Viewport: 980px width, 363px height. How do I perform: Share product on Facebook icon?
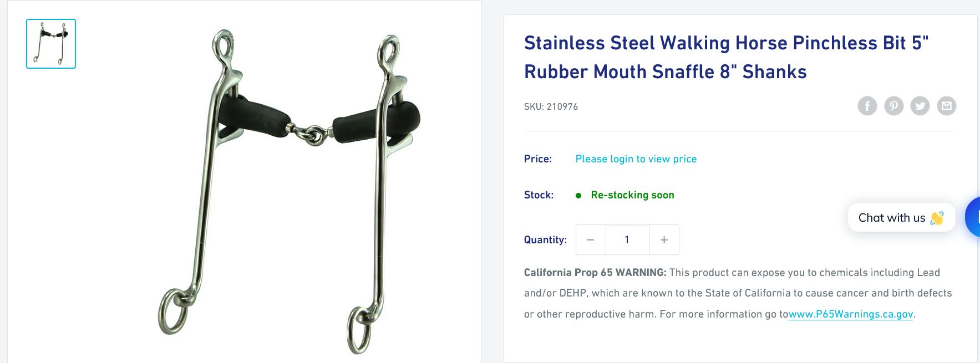click(x=867, y=106)
